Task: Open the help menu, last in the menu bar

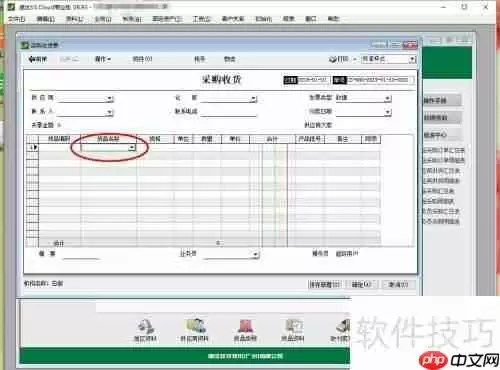Action: click(x=333, y=19)
